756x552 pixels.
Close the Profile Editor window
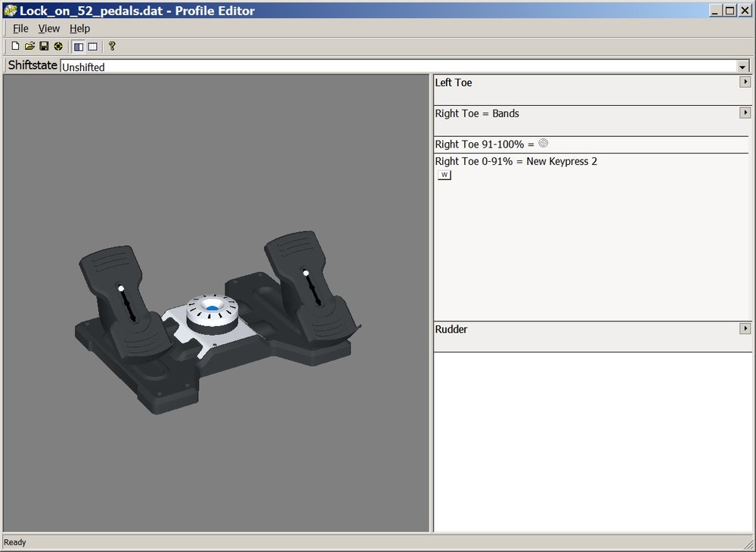745,11
